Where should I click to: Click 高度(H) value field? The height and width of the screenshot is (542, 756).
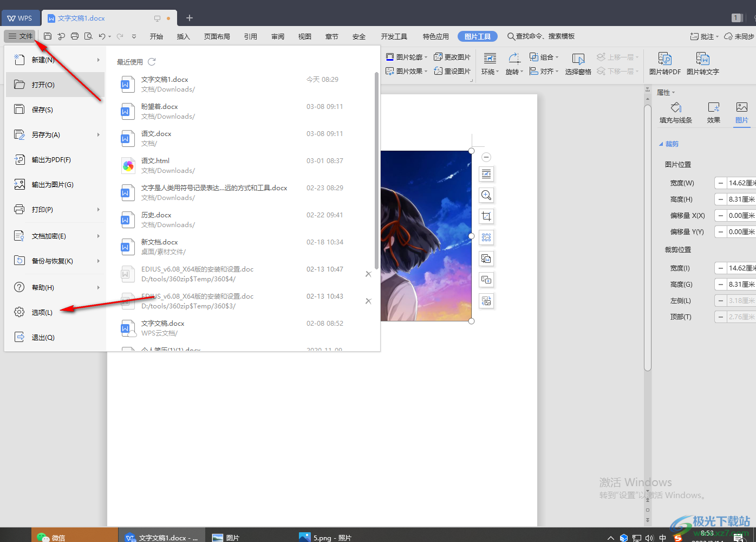tap(741, 199)
